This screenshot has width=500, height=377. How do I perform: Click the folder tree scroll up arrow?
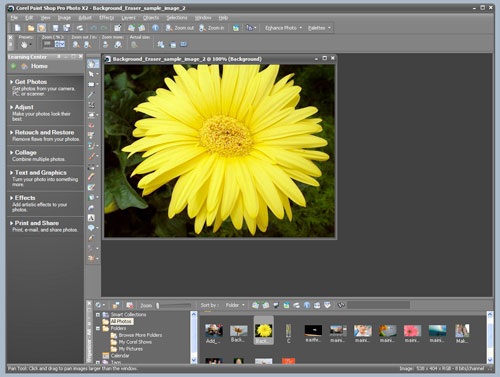tap(194, 314)
